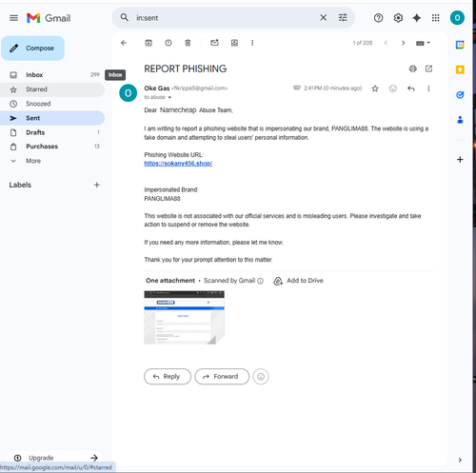Click Upgrade storage at the bottom

click(x=55, y=458)
